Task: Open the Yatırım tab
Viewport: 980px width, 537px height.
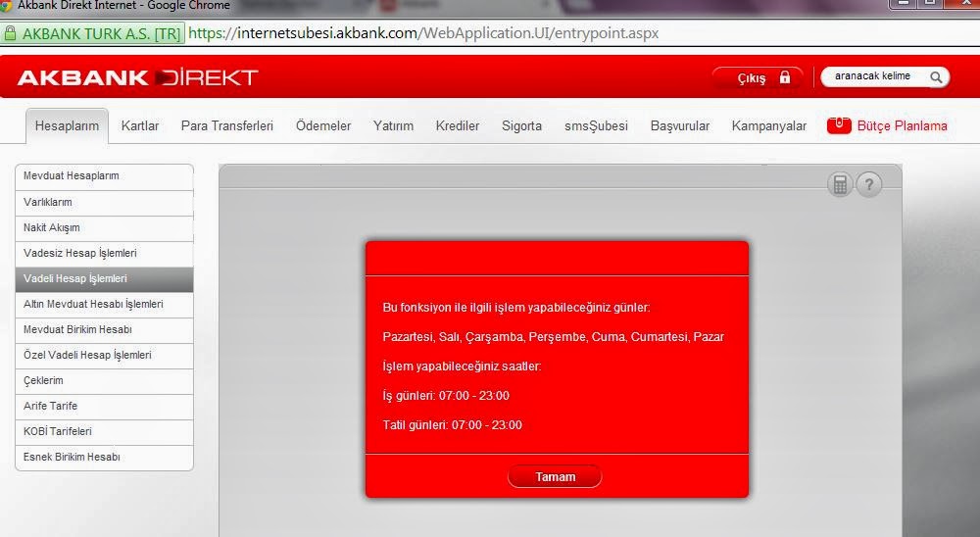Action: (393, 125)
